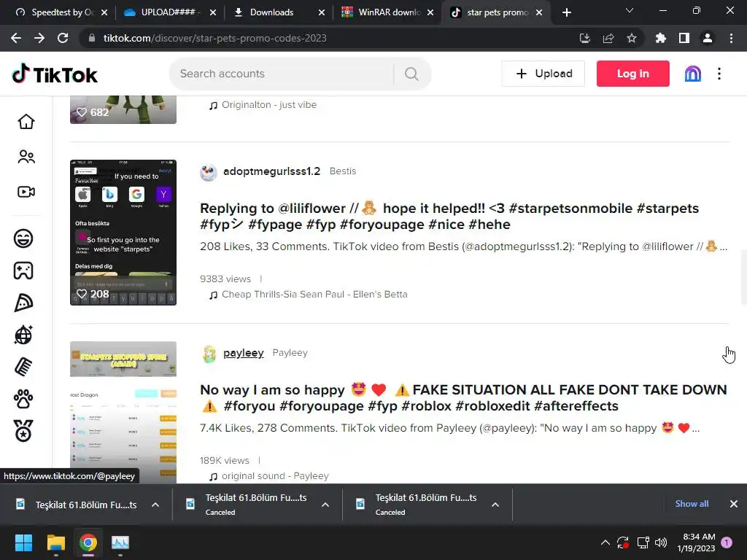Show hidden system tray icons
This screenshot has width=747, height=560.
605,542
